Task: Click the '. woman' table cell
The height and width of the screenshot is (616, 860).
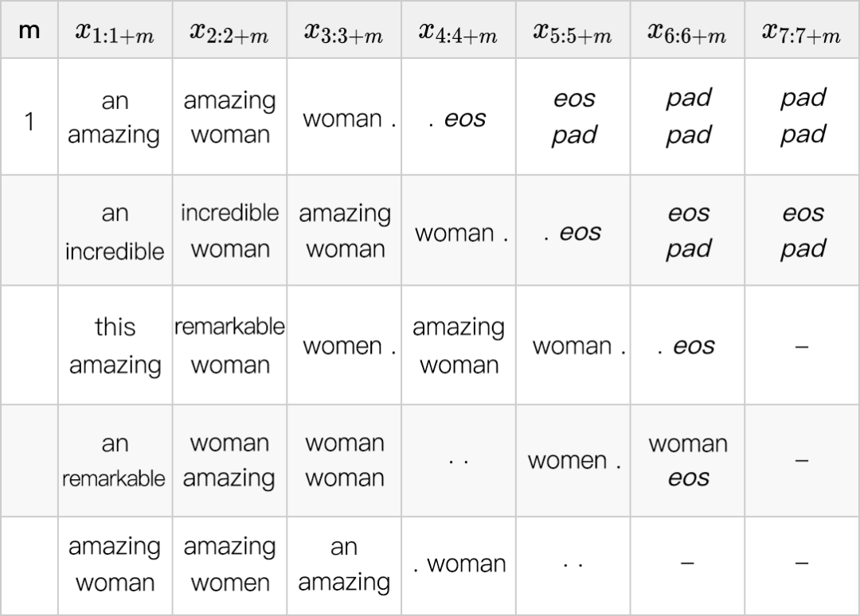Action: point(459,564)
